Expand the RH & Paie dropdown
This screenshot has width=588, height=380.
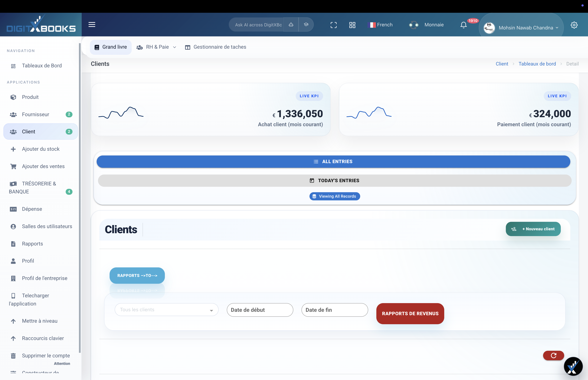174,47
